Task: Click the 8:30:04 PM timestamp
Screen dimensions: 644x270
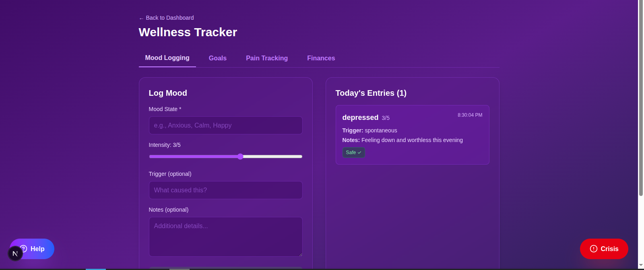Action: (470, 115)
